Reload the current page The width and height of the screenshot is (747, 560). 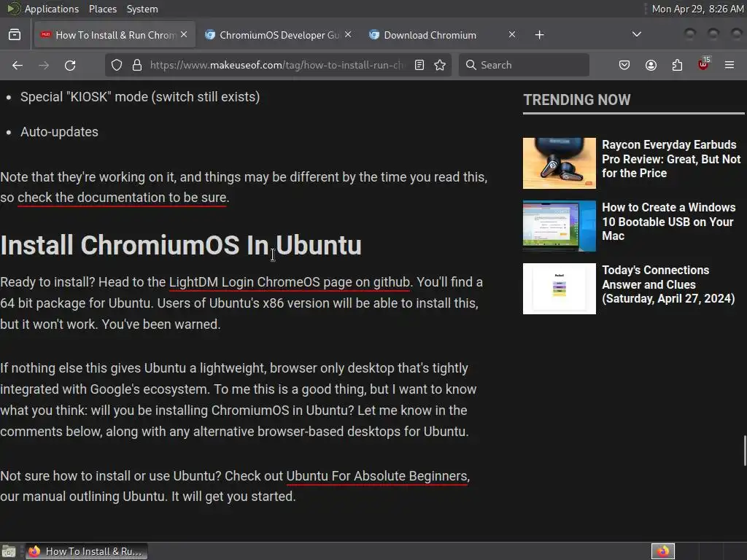pos(70,65)
